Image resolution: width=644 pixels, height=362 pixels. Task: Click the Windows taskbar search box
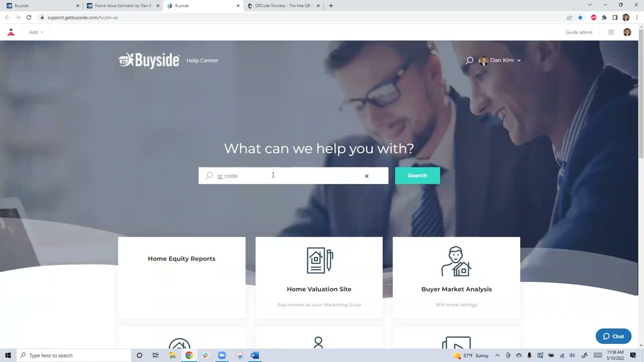tap(74, 355)
